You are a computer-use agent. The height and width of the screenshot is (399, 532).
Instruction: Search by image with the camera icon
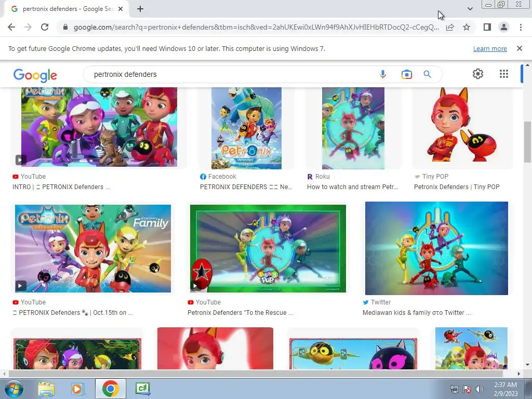(x=406, y=74)
